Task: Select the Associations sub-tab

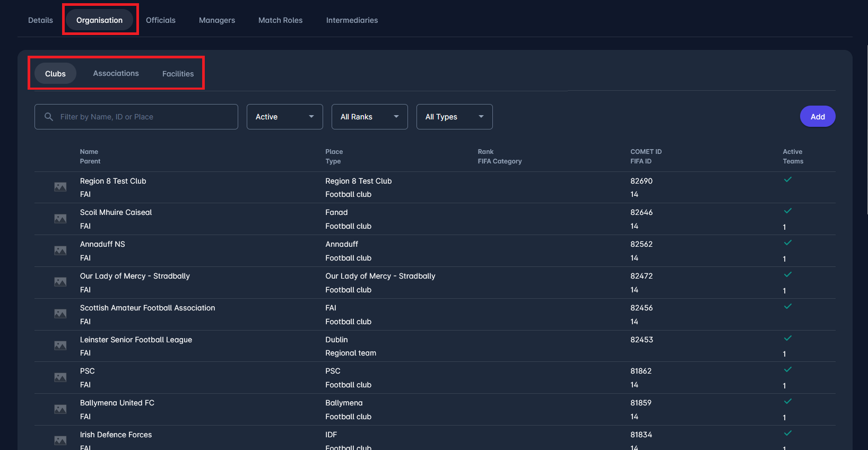Action: (x=116, y=73)
